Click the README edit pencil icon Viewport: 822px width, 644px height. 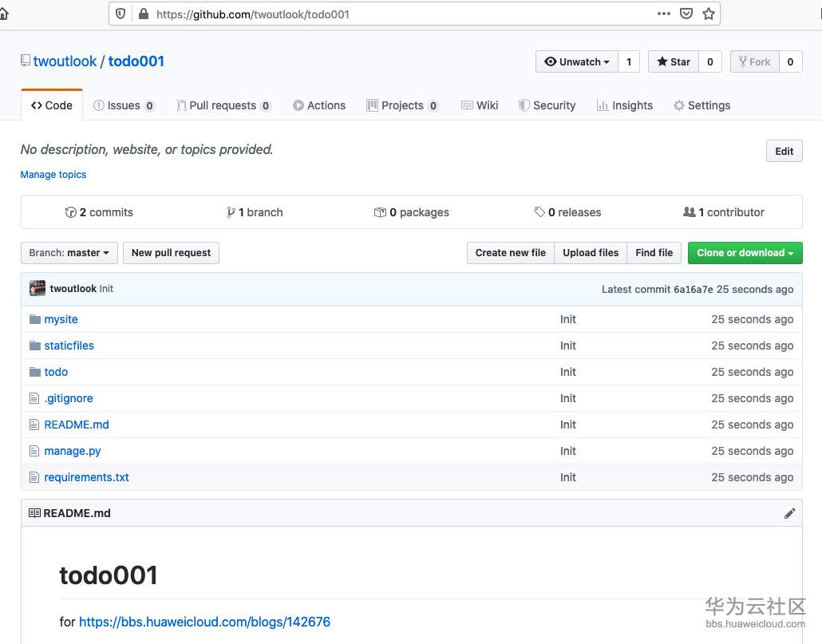pyautogui.click(x=789, y=513)
